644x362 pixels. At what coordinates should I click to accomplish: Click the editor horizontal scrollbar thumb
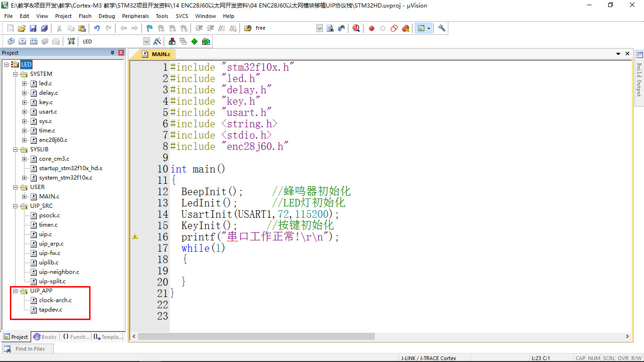pos(256,337)
